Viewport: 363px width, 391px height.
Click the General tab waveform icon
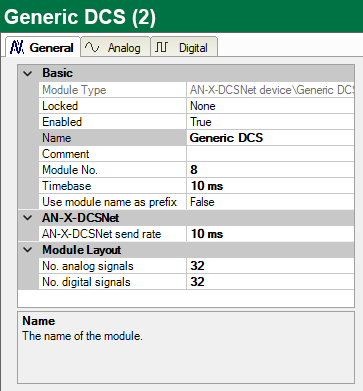point(17,47)
